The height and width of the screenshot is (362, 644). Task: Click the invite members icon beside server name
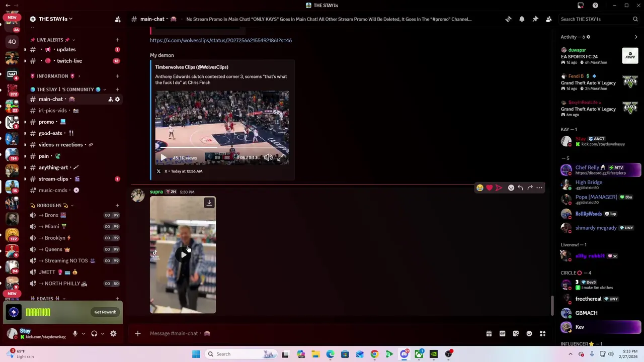(x=118, y=19)
